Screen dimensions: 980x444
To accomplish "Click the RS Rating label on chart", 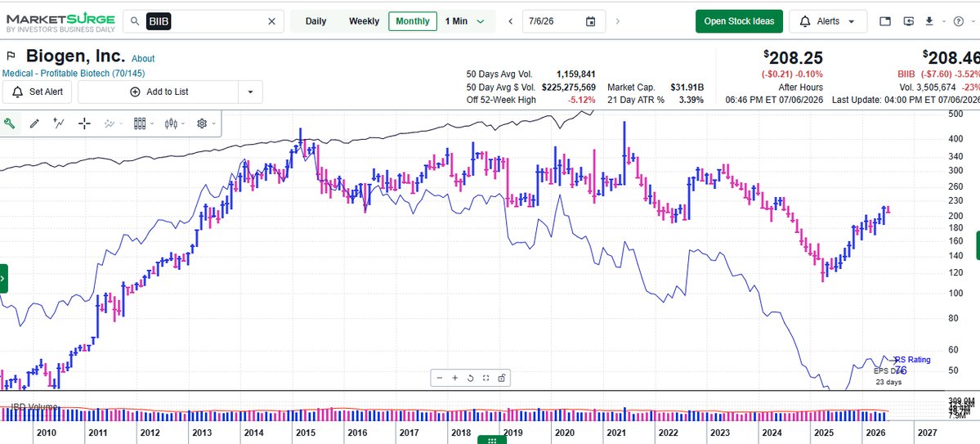I will (913, 360).
